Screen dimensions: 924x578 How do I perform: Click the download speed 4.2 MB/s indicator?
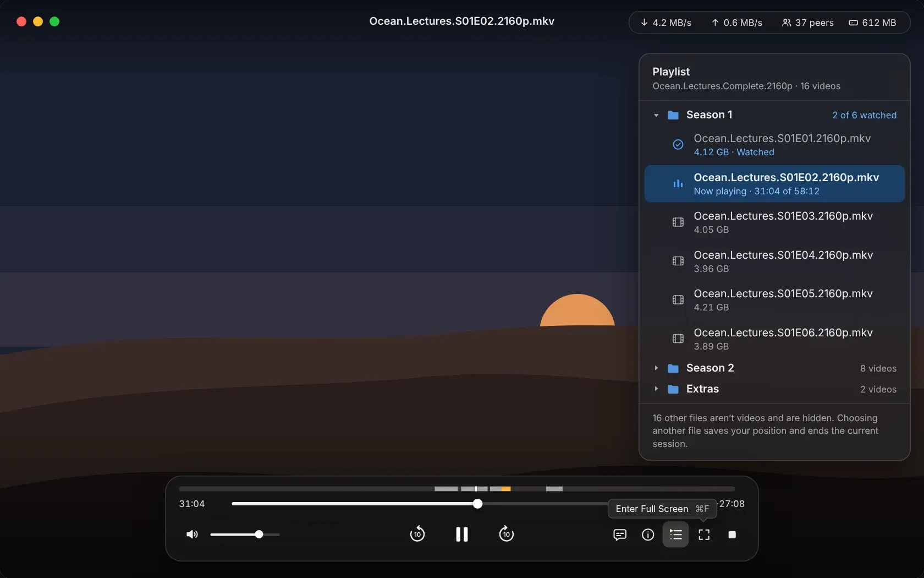click(665, 23)
